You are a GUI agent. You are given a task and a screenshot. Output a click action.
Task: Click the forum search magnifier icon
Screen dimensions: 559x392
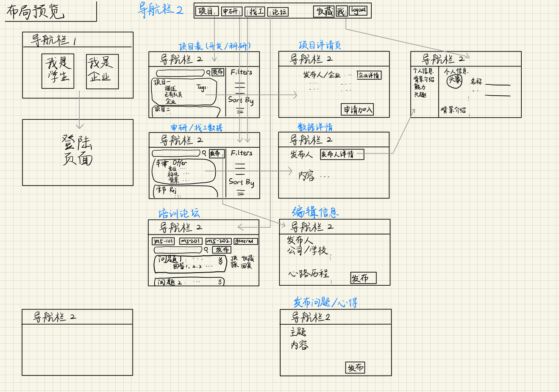click(206, 250)
